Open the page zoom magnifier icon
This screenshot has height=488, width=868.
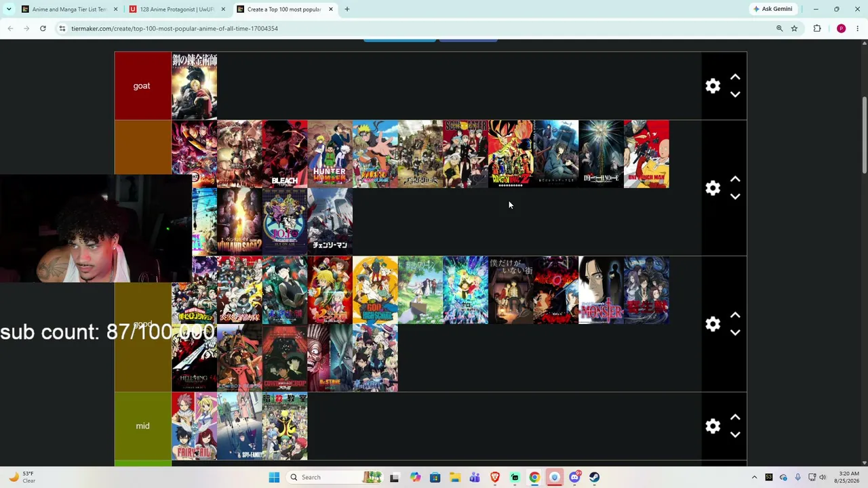(x=779, y=28)
